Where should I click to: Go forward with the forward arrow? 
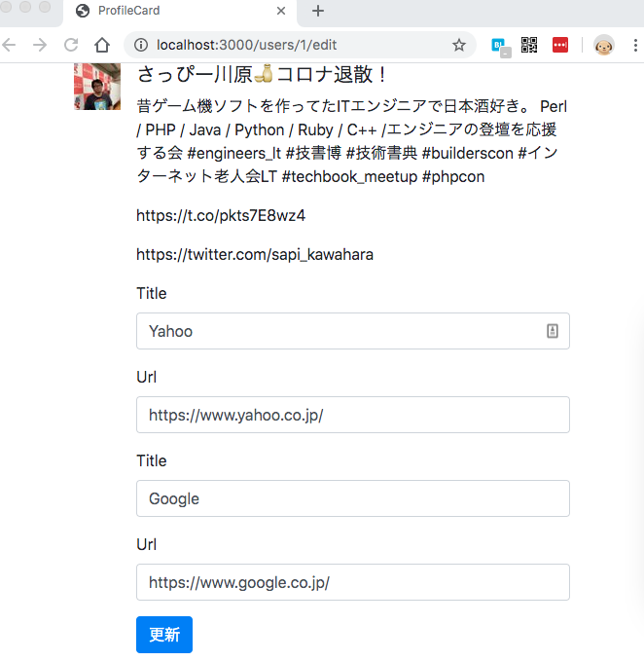pos(40,45)
